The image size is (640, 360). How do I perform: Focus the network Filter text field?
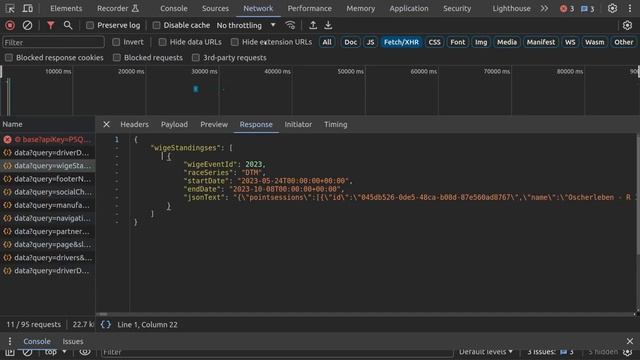(53, 42)
